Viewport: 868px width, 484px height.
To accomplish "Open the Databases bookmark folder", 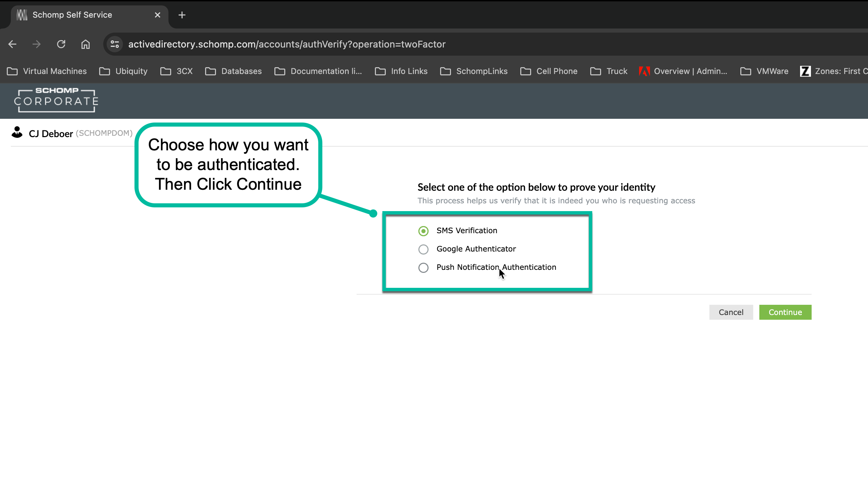I will pos(234,71).
